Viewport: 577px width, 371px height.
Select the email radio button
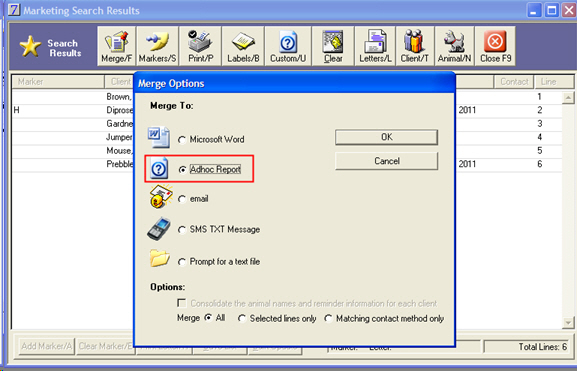tap(182, 199)
